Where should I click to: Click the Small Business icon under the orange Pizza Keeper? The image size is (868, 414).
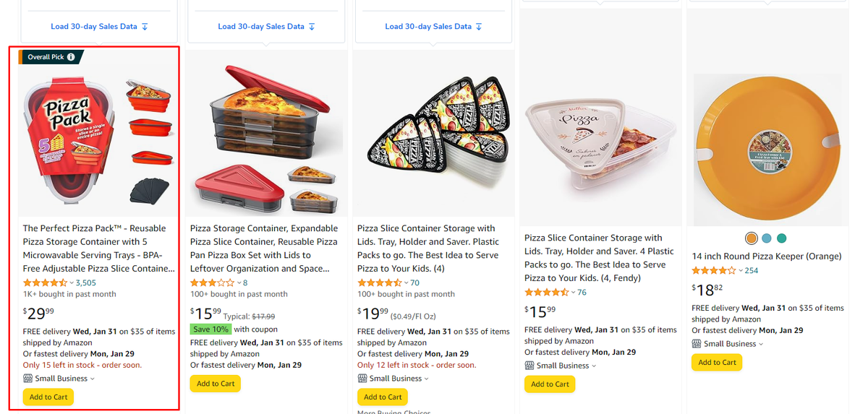coord(697,344)
